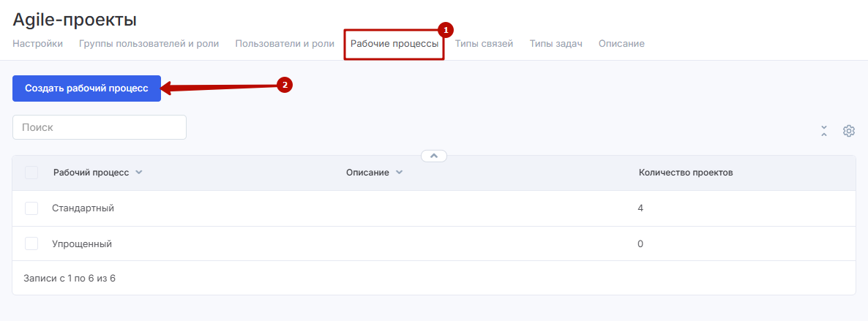Click the collapse-all rows arrows icon
The image size is (868, 321).
824,131
